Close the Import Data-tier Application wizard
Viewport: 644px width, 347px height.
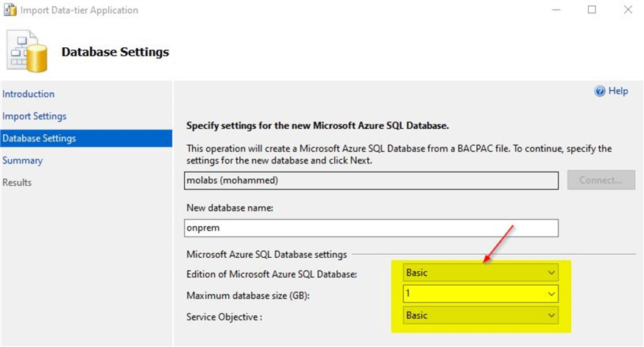pyautogui.click(x=626, y=10)
